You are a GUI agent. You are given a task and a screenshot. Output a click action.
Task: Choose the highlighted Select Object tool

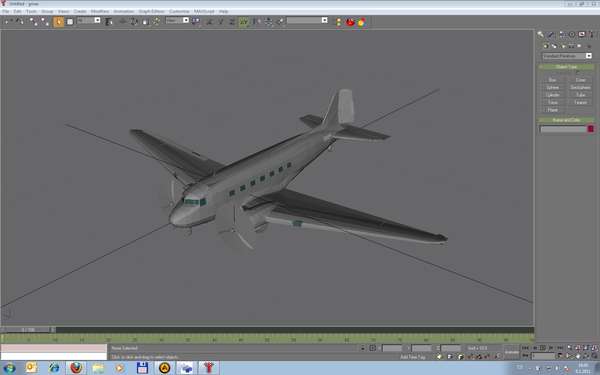coord(59,22)
